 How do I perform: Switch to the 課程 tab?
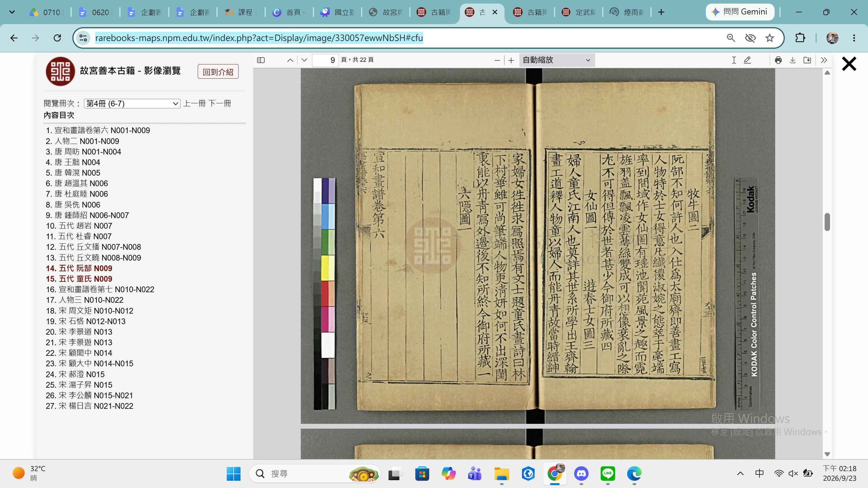coord(241,12)
